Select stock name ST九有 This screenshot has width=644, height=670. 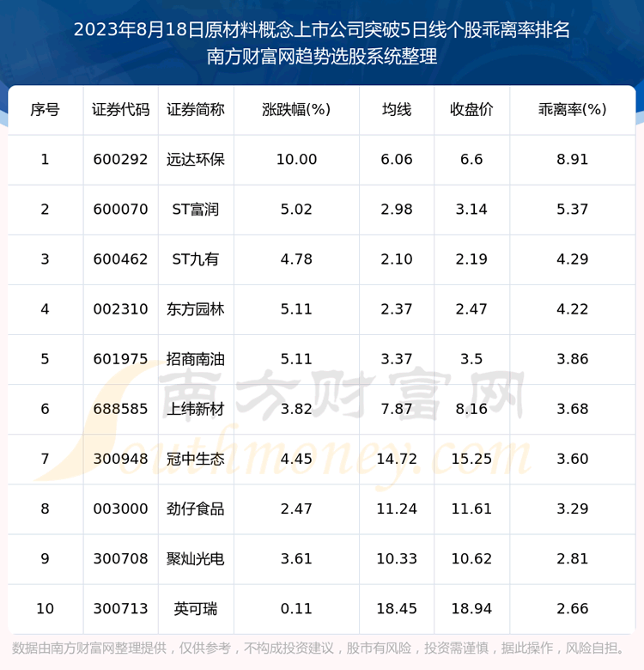[196, 259]
